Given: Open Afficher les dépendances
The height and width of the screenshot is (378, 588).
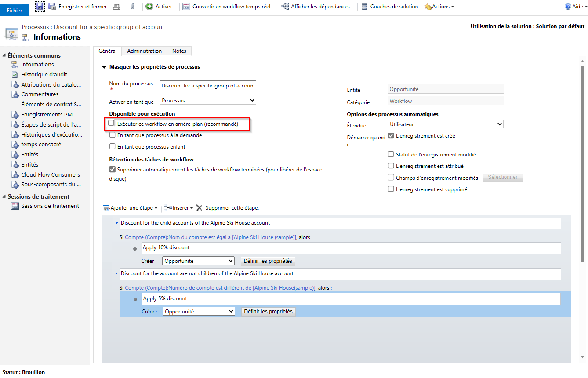Looking at the screenshot, I should pyautogui.click(x=316, y=6).
